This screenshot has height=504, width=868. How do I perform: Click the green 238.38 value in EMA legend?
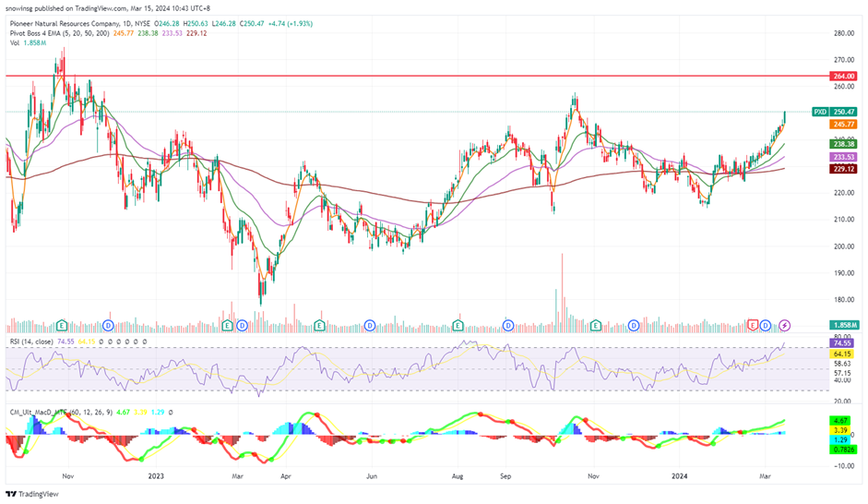(148, 33)
